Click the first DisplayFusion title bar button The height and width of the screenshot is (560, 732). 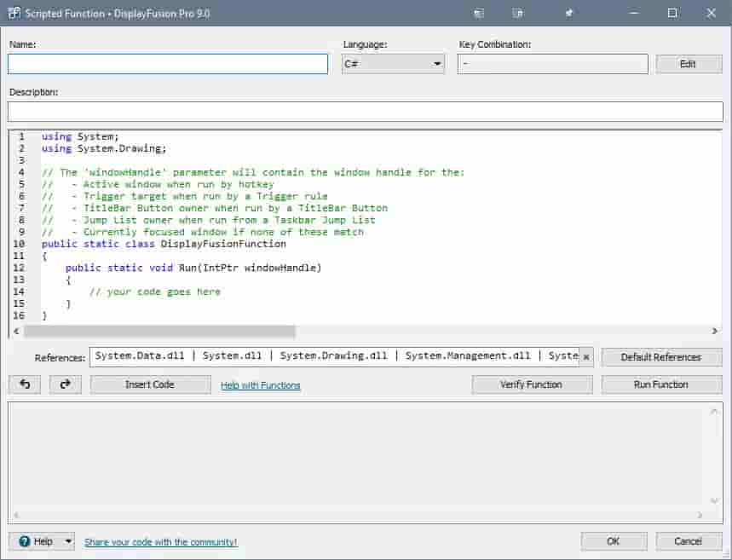pyautogui.click(x=480, y=14)
